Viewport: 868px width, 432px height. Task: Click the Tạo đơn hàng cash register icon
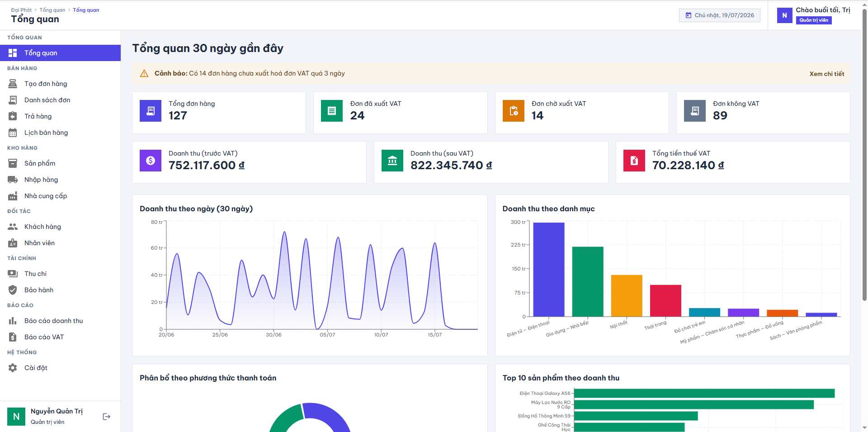point(13,84)
